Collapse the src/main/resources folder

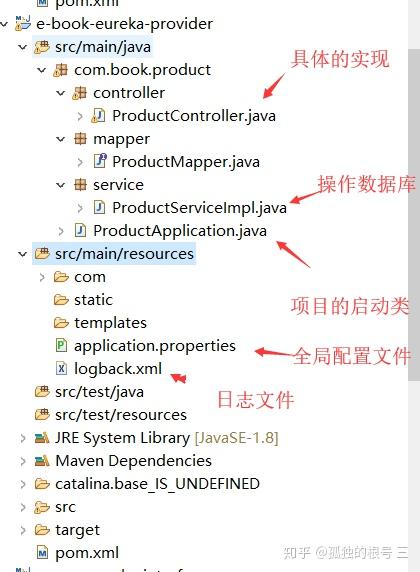coord(23,254)
